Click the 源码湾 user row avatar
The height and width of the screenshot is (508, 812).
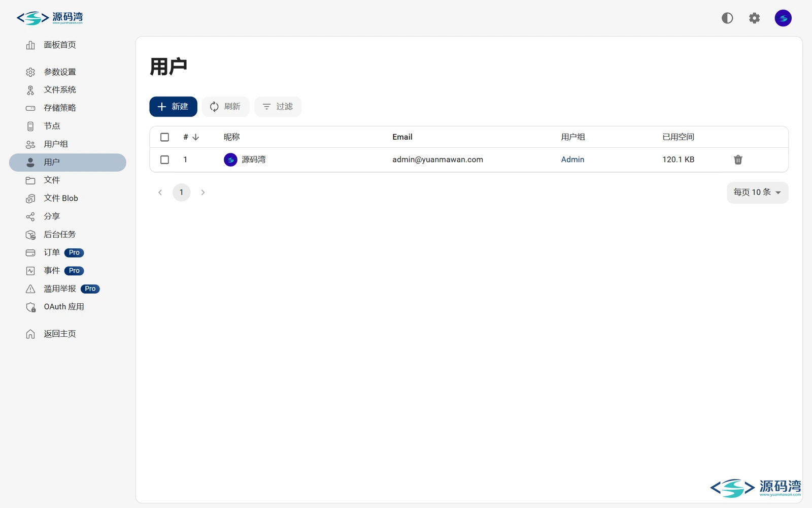point(230,160)
